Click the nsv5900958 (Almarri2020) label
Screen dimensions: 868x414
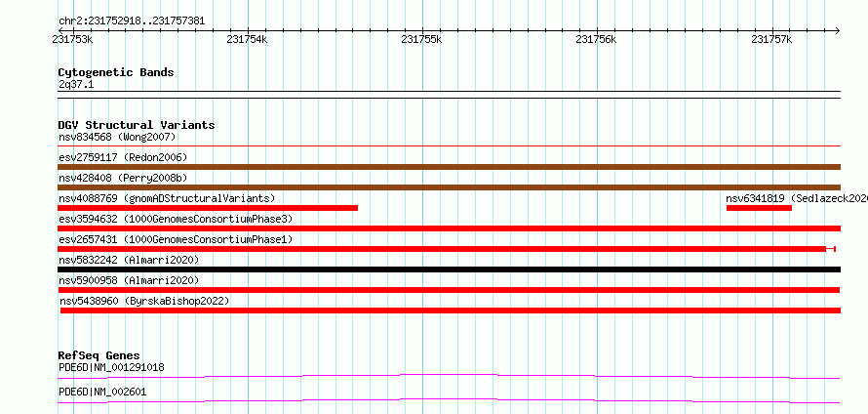pos(129,280)
